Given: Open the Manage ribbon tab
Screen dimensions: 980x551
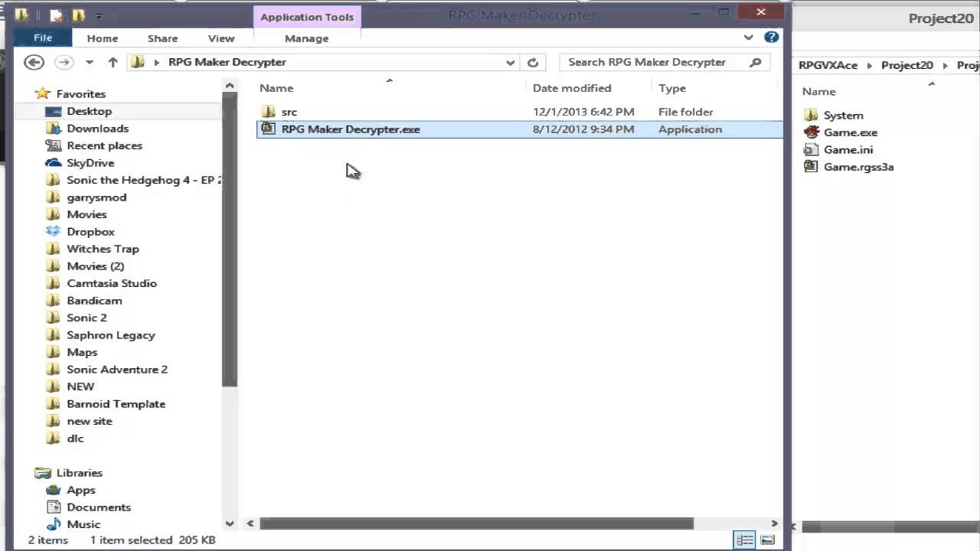Looking at the screenshot, I should coord(306,38).
